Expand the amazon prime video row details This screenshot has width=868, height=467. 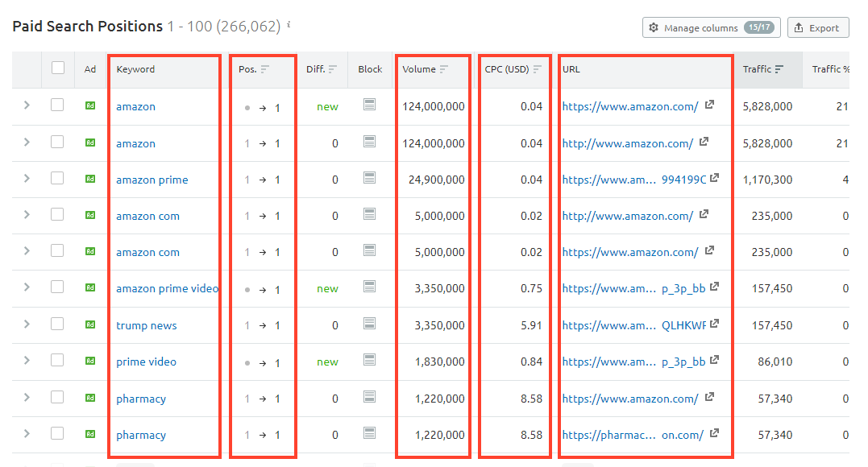click(x=27, y=287)
